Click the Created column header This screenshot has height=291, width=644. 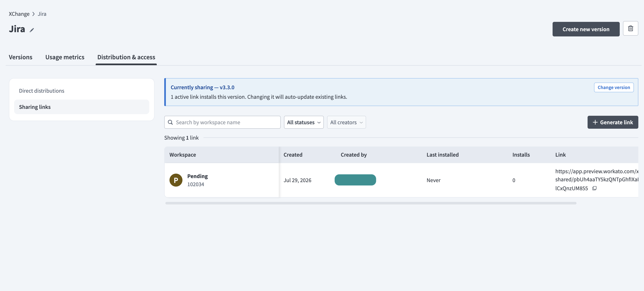click(293, 155)
